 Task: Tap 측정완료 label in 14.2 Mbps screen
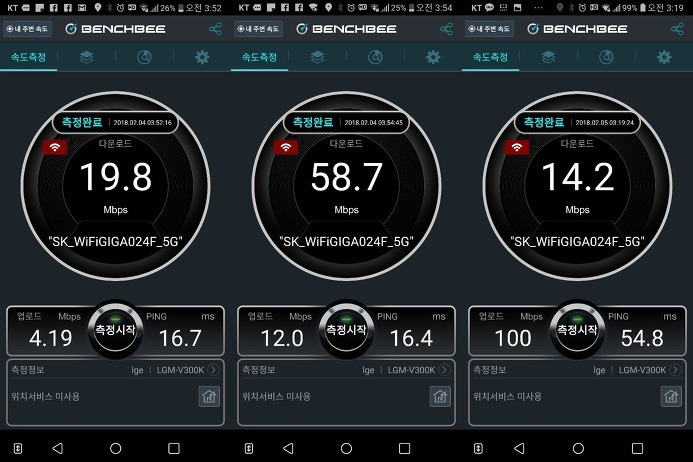[x=543, y=122]
